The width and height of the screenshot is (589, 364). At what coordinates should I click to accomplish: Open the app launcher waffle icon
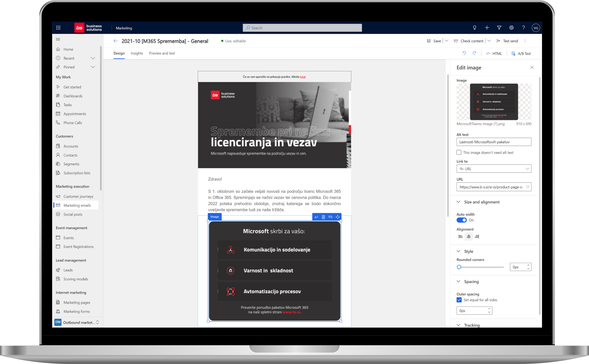[58, 28]
